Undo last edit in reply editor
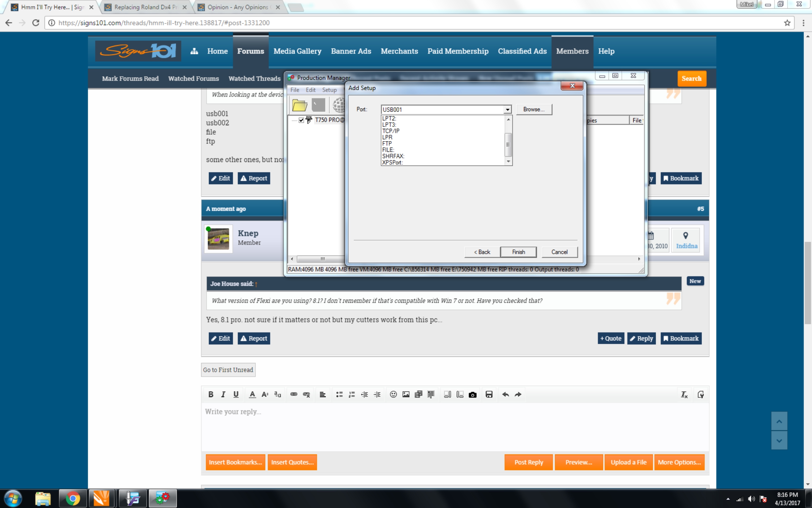This screenshot has height=508, width=812. coord(506,394)
